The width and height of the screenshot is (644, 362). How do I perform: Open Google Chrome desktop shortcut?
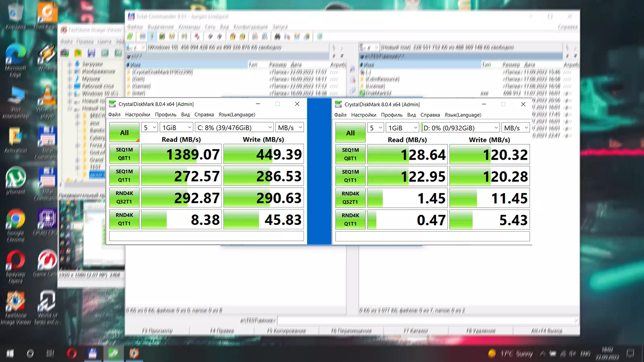click(x=15, y=220)
